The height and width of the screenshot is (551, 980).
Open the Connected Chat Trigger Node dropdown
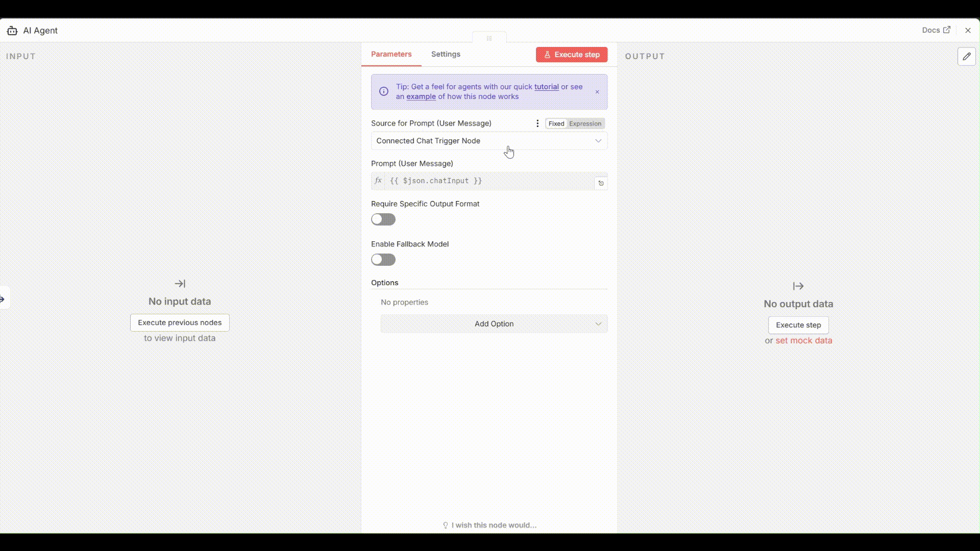(x=489, y=141)
